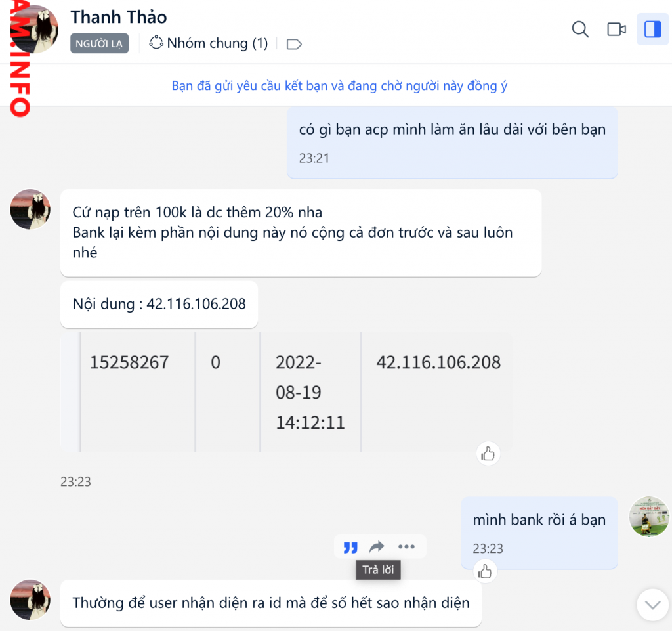Reply with the quote icon
Viewport: 672px width, 631px height.
[350, 547]
